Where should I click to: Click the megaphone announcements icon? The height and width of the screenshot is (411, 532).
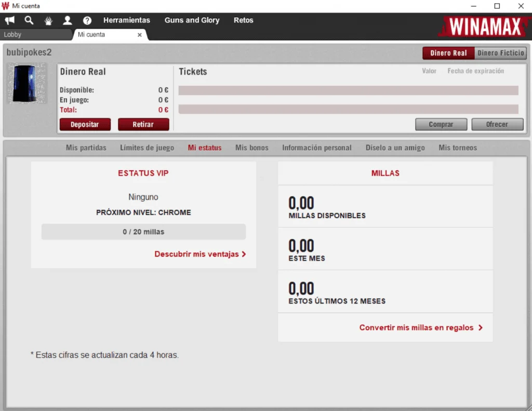(x=9, y=20)
